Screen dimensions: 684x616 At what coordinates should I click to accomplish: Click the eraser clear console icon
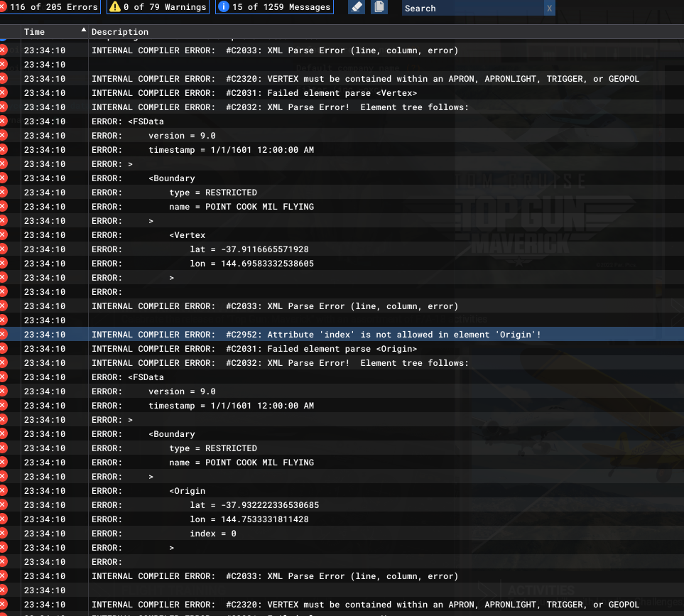[357, 7]
